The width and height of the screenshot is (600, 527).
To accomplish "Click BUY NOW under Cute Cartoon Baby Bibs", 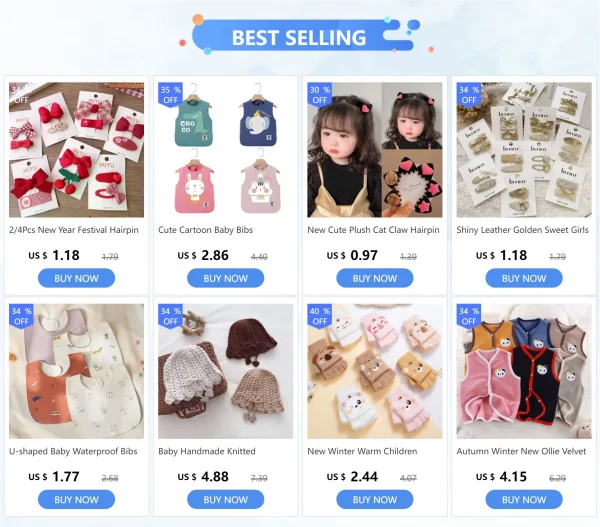I will click(x=226, y=278).
